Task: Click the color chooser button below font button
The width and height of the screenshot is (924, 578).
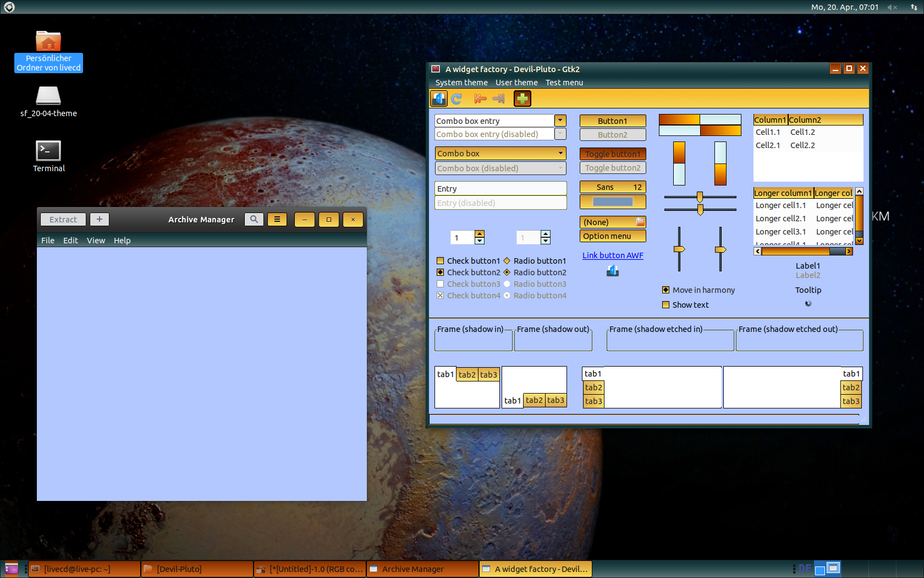Action: [x=613, y=202]
